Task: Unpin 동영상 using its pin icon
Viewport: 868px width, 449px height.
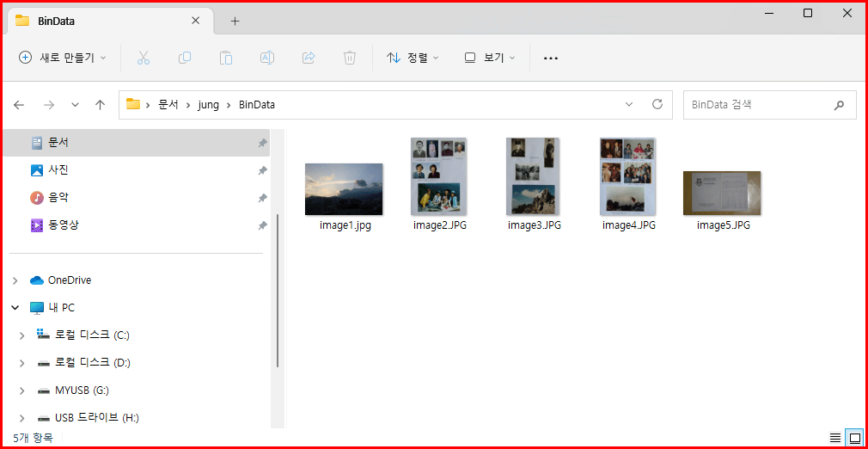Action: pos(262,225)
